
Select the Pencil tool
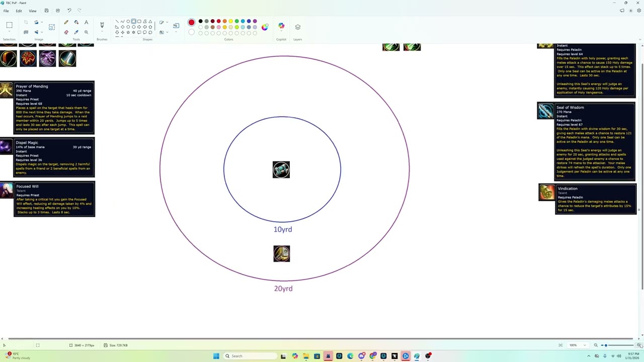click(x=66, y=22)
